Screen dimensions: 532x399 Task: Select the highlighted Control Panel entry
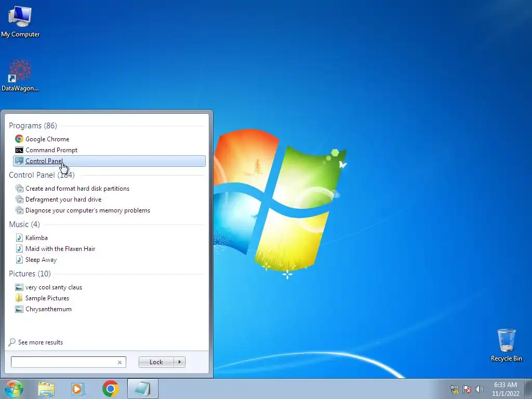tap(109, 161)
